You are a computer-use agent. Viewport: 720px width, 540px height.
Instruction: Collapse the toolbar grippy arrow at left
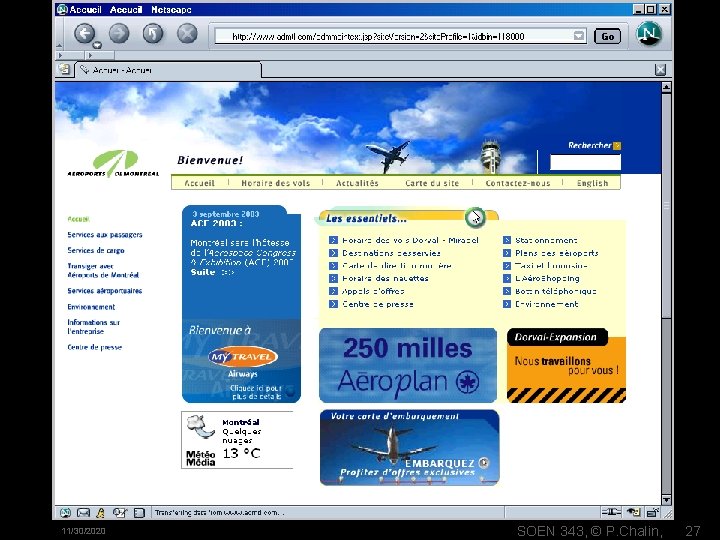click(x=59, y=45)
